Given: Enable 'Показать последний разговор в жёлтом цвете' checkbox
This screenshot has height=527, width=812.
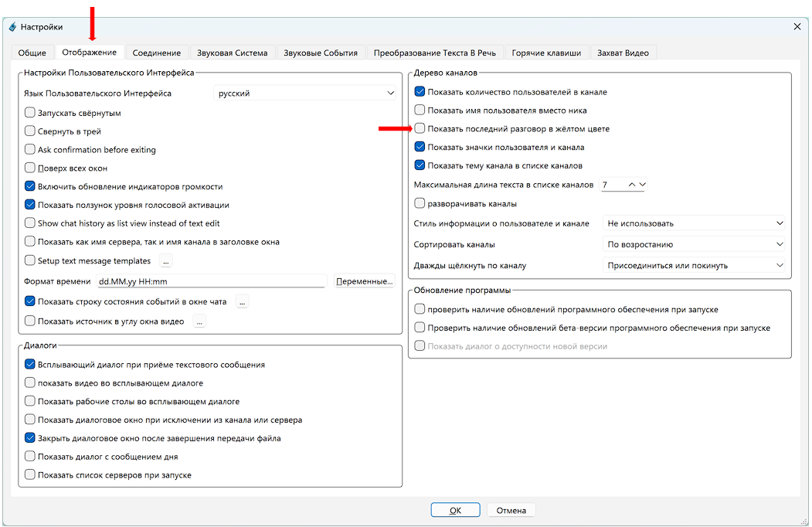Looking at the screenshot, I should coord(420,129).
